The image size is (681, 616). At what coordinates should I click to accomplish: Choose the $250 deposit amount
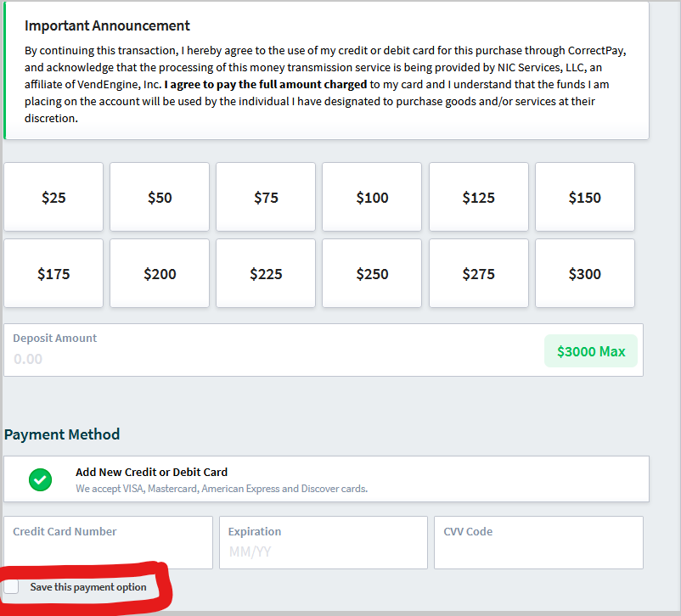point(371,272)
